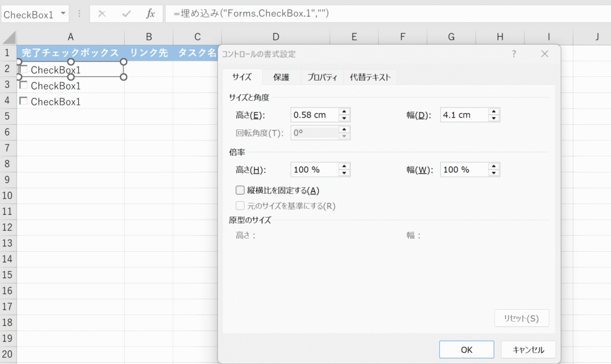Screen dimensions: 611x364
Task: Click the Insert Function fx icon
Action: [x=150, y=14]
